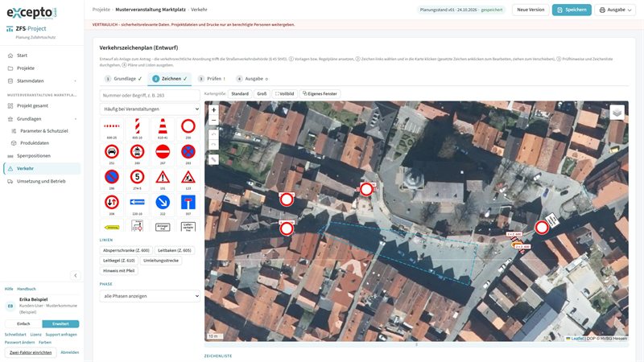Go to step 1 Grundlage tab

pyautogui.click(x=124, y=78)
